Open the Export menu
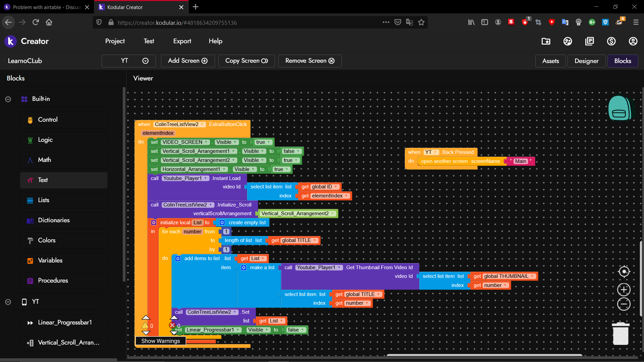Viewport: 644px width, 362px height. [182, 41]
